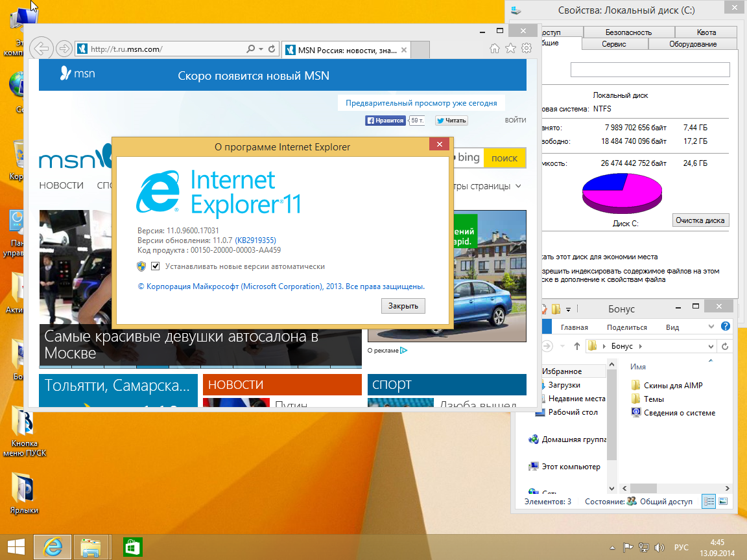The width and height of the screenshot is (747, 560).
Task: Click ВОЙТИ sign-in link on MSN
Action: tap(515, 120)
